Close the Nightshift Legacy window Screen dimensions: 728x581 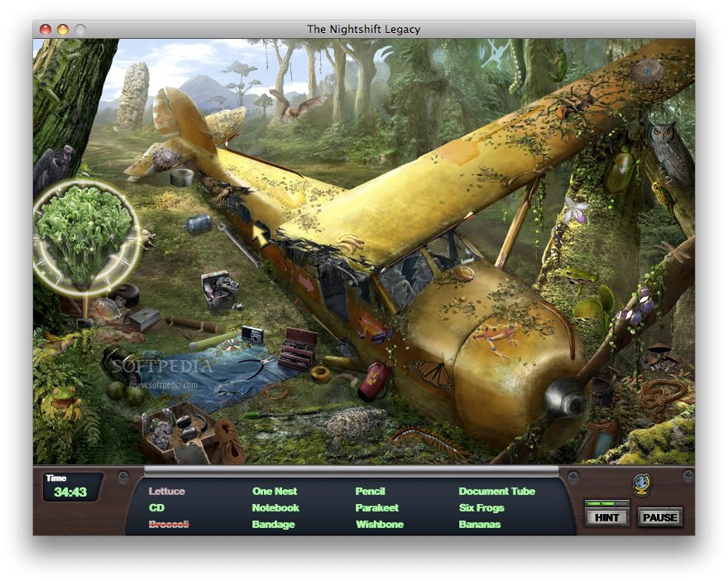point(45,30)
